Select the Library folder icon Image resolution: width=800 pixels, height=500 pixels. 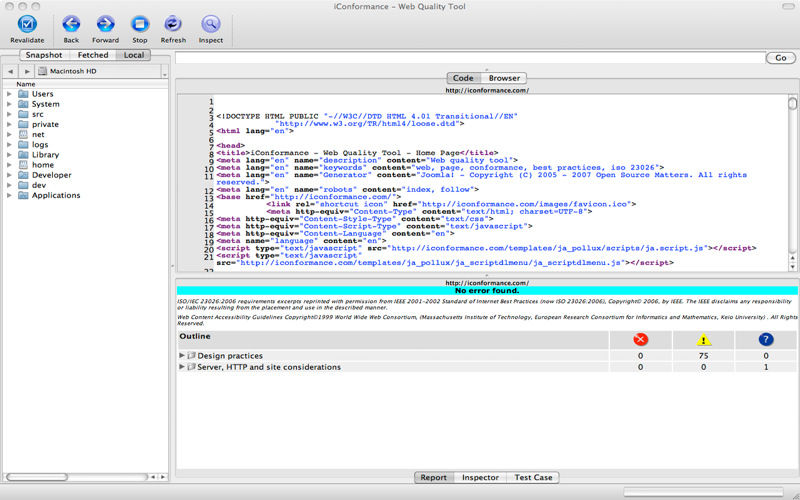coord(23,155)
